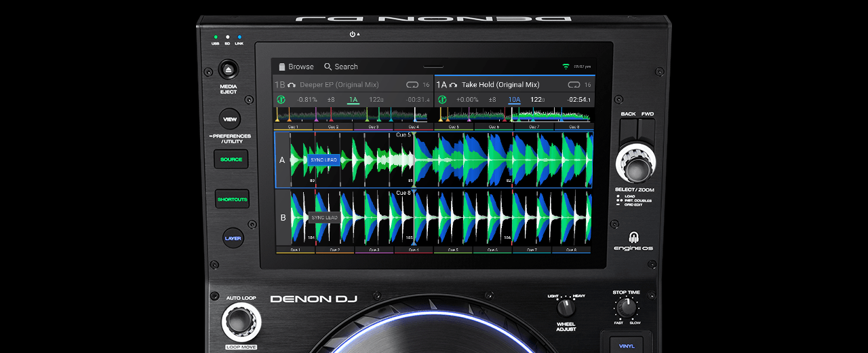Tap the Search magnifier icon

click(328, 67)
